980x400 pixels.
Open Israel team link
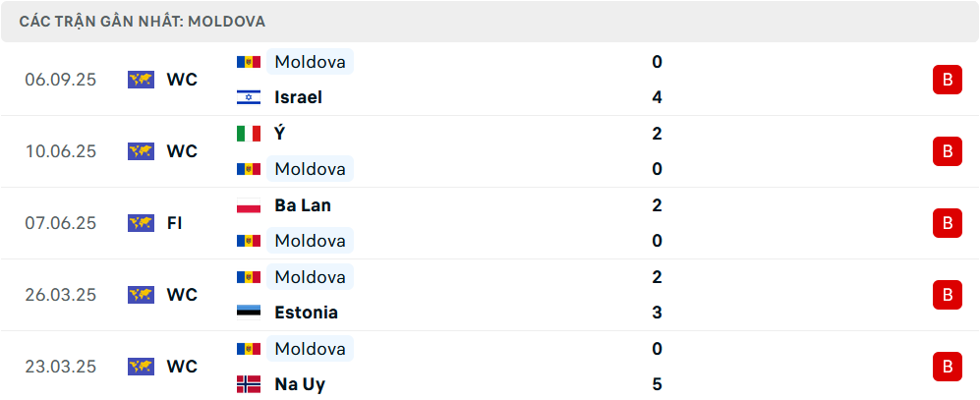[299, 97]
